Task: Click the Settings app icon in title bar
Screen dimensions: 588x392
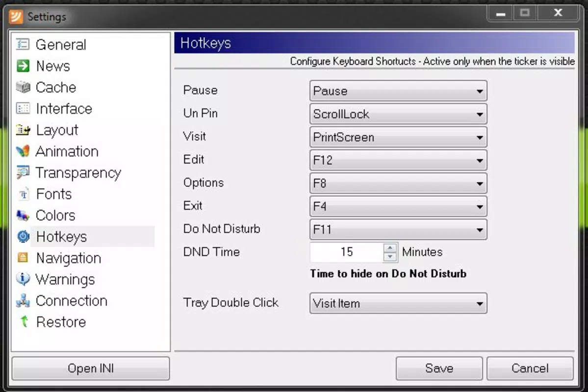Action: [16, 17]
